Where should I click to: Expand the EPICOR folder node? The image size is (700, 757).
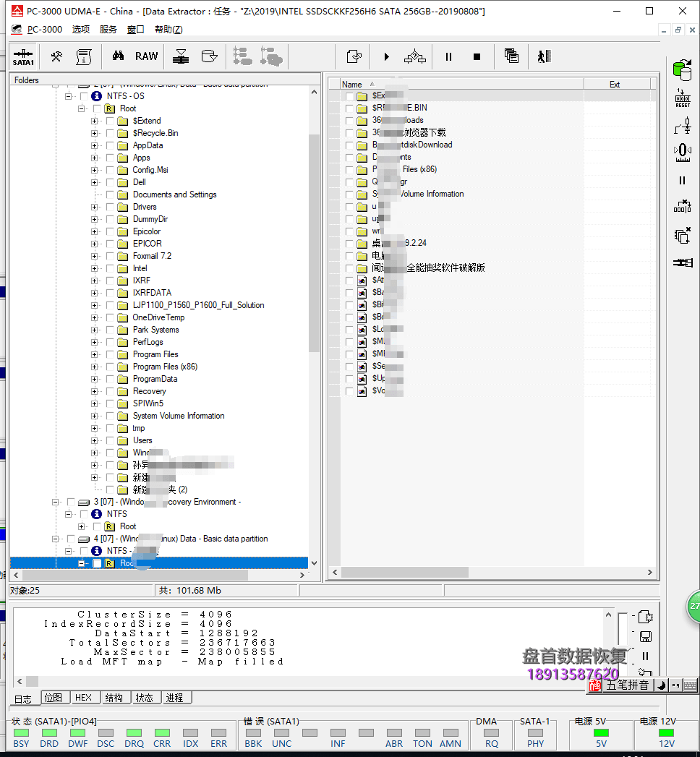tap(95, 244)
